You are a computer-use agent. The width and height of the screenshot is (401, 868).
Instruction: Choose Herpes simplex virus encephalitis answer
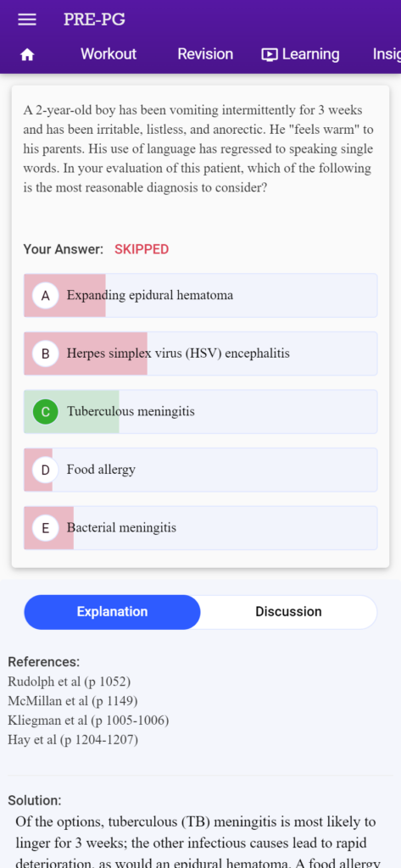click(200, 353)
